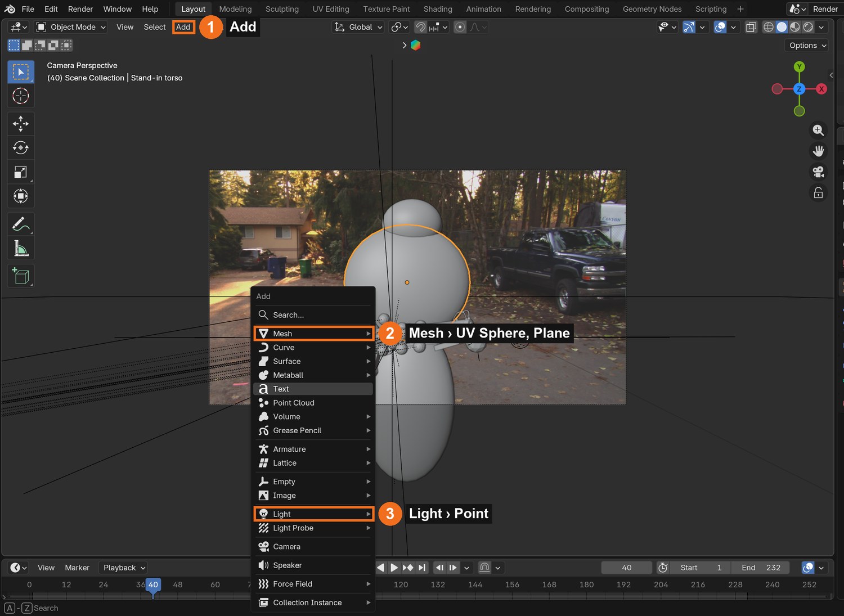Select the 3D Cursor tool
Image resolution: width=844 pixels, height=616 pixels.
21,96
